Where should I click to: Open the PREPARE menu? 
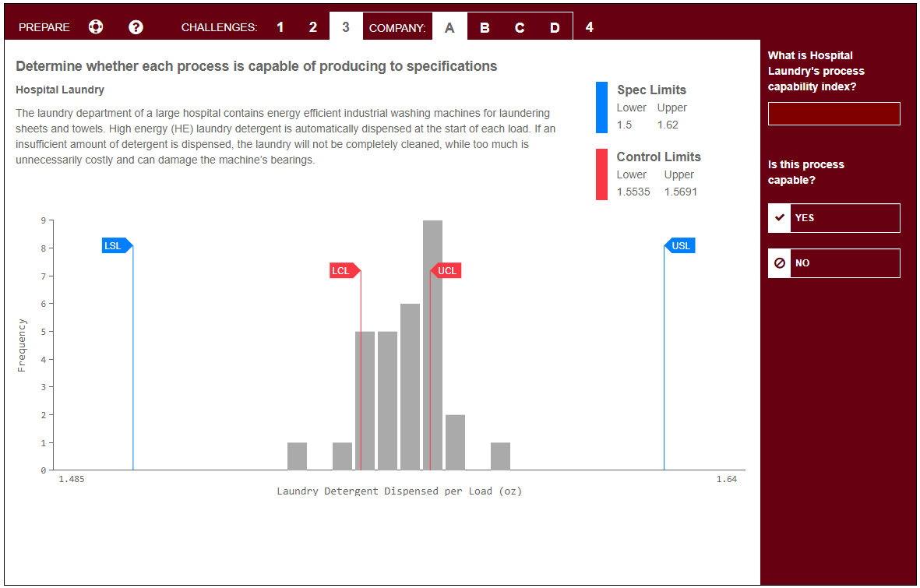[x=44, y=26]
